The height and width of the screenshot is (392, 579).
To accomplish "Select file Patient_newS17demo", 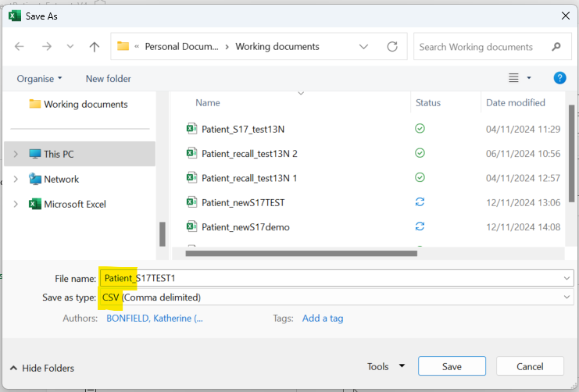I will click(245, 227).
